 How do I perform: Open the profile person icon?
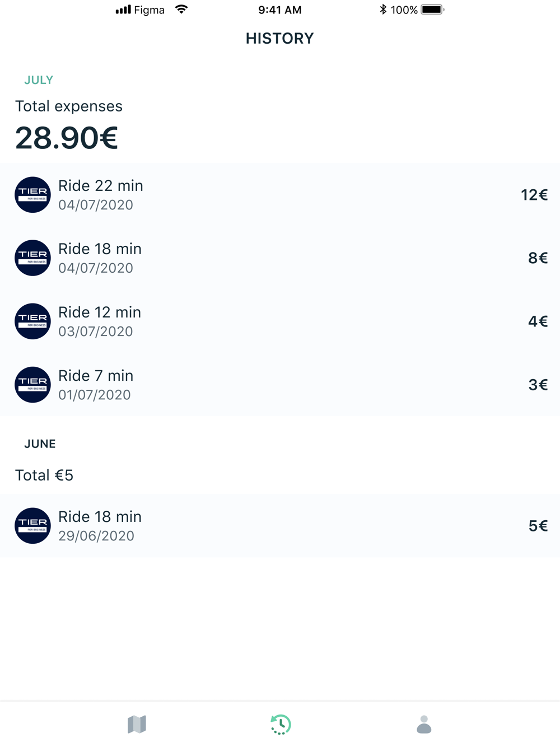click(424, 724)
